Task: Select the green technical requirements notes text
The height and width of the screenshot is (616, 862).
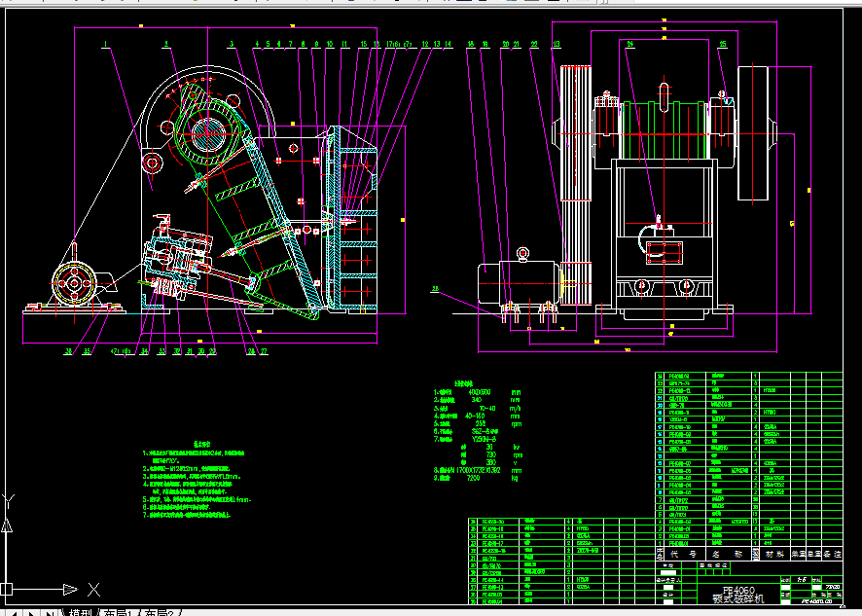Action: click(x=197, y=479)
